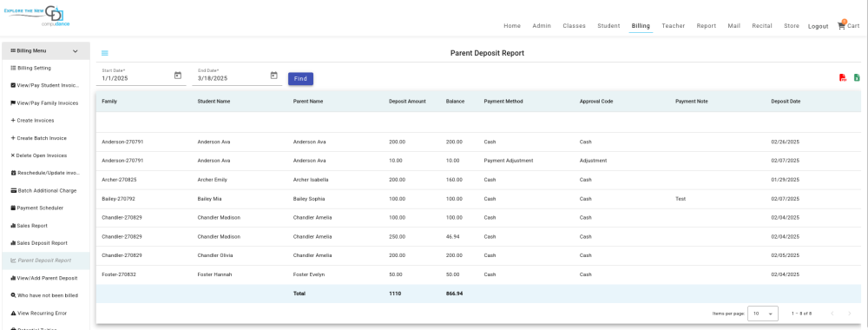Viewport: 868px width, 330px height.
Task: Click the Logout link
Action: [819, 27]
